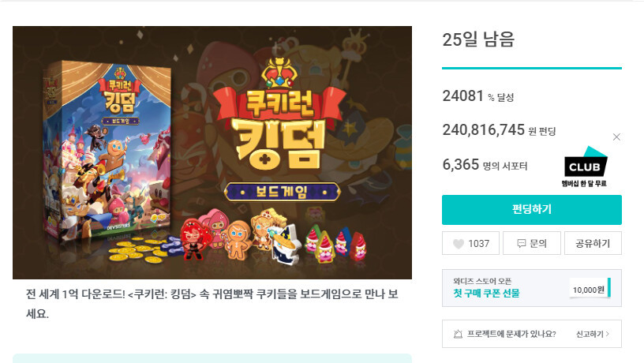Click the 펀딩하기 button

(531, 209)
